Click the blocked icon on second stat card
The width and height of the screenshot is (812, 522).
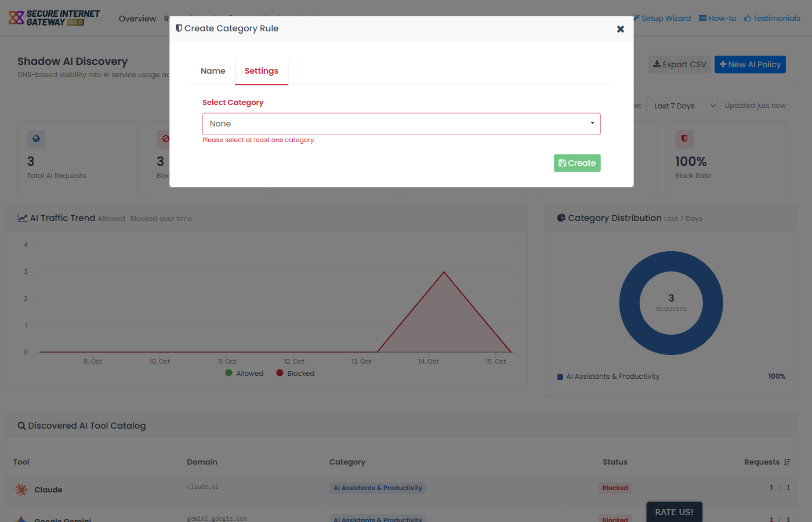165,139
